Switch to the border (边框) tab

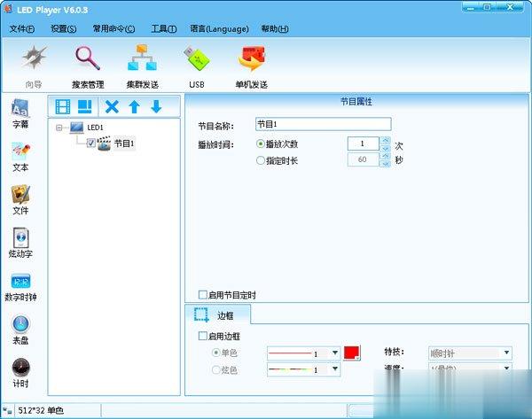(x=218, y=315)
